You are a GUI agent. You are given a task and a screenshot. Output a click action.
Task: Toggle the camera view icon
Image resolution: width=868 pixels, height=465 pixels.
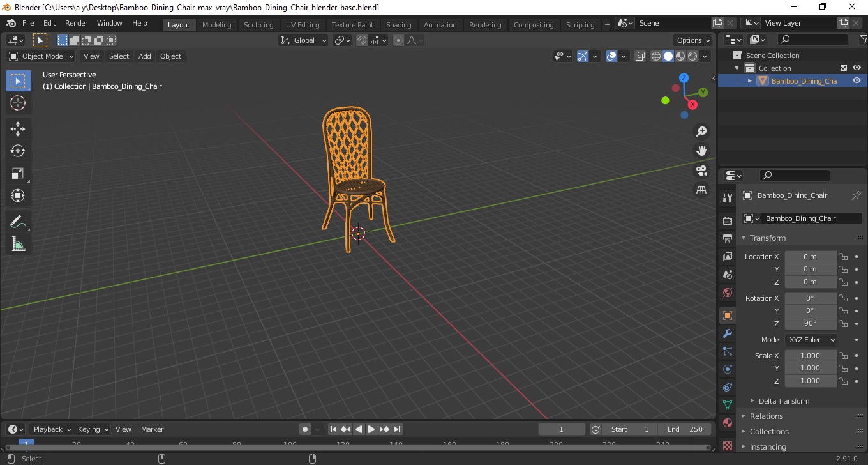tap(701, 171)
